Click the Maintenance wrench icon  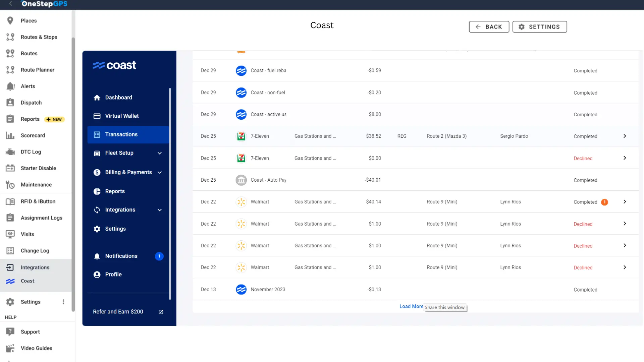pyautogui.click(x=10, y=185)
